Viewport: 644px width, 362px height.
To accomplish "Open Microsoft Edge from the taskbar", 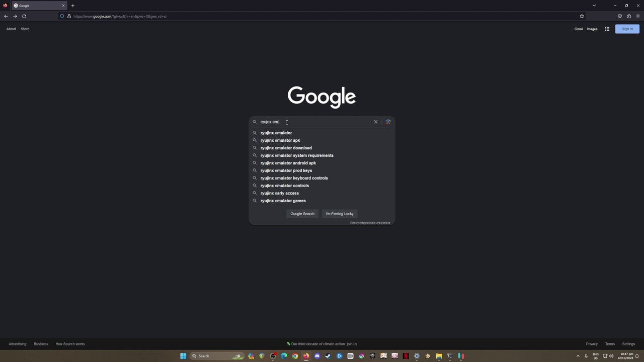I will (284, 356).
